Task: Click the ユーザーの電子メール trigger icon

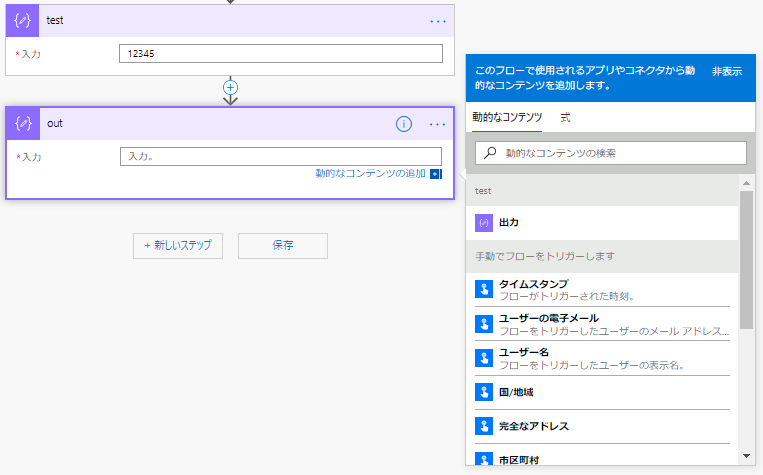Action: pyautogui.click(x=484, y=324)
